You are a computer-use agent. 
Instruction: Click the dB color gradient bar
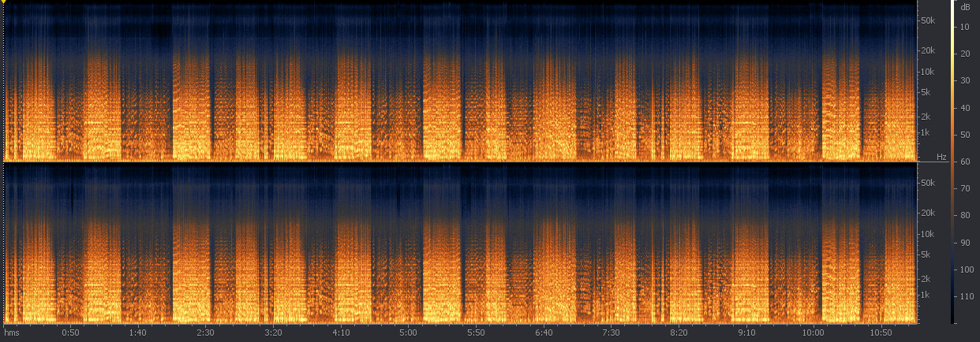tap(953, 162)
